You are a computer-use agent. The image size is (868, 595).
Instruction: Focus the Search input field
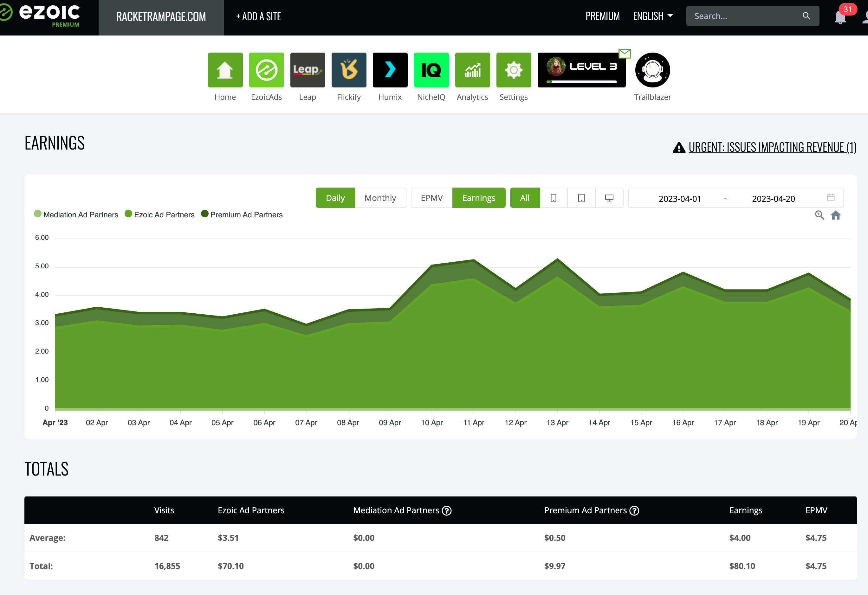pos(753,16)
